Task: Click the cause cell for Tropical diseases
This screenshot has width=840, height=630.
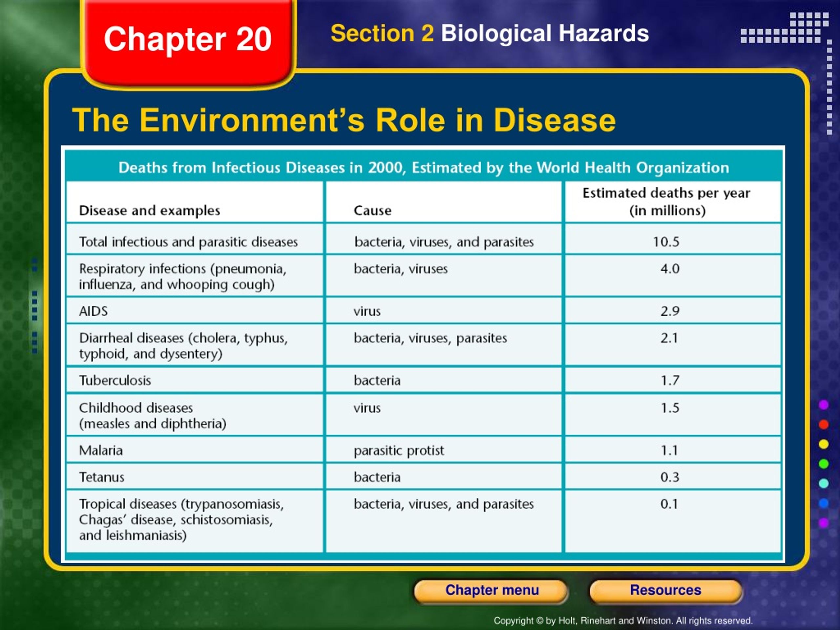Action: 444,521
